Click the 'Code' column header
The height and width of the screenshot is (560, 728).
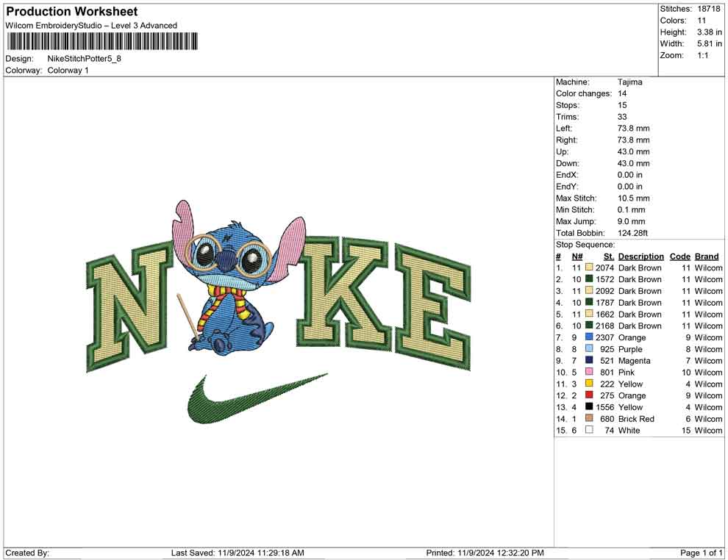(679, 256)
